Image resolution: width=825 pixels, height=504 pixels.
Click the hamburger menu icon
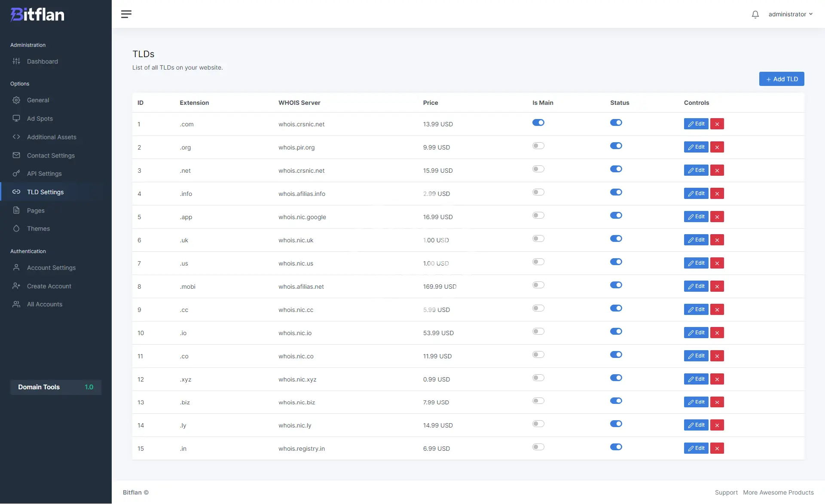tap(126, 14)
